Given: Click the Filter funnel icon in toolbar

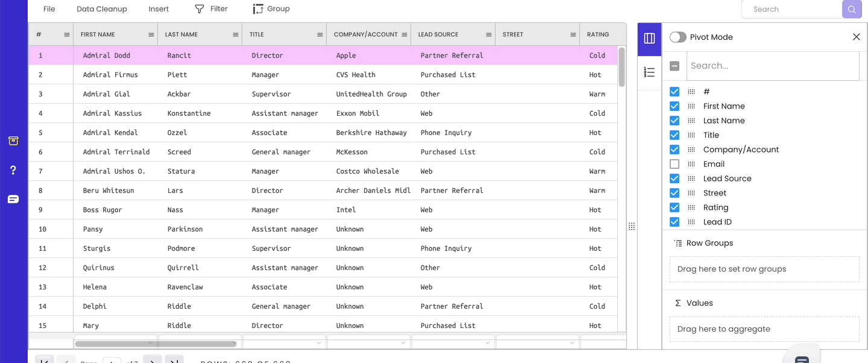Looking at the screenshot, I should click(199, 8).
